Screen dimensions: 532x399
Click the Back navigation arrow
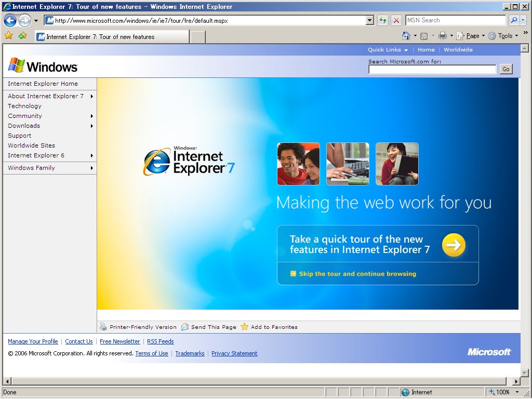pos(10,20)
